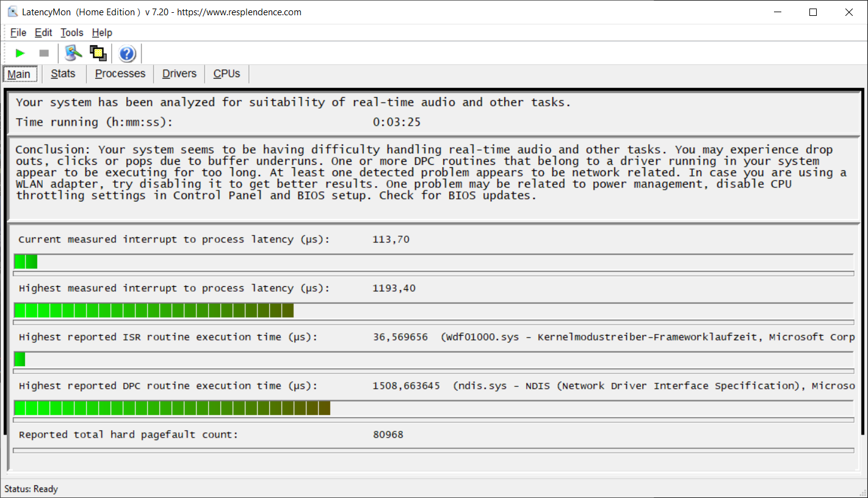The width and height of the screenshot is (868, 498).
Task: Click the hard pagefault count empty bar
Action: click(x=433, y=450)
